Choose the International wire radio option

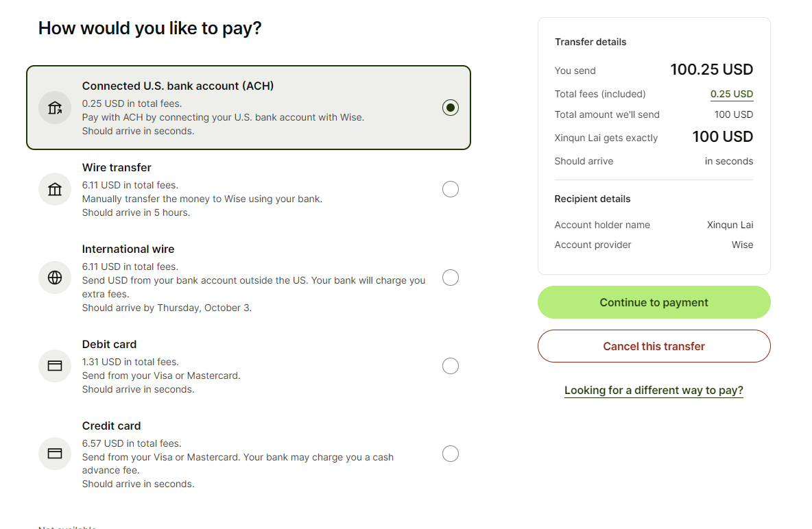pos(451,278)
